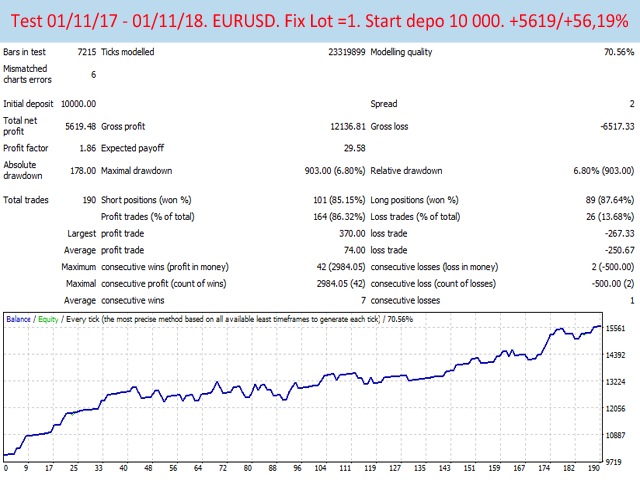640x480 pixels.
Task: Click the 'Initial deposit' value 10000.00
Action: (78, 104)
